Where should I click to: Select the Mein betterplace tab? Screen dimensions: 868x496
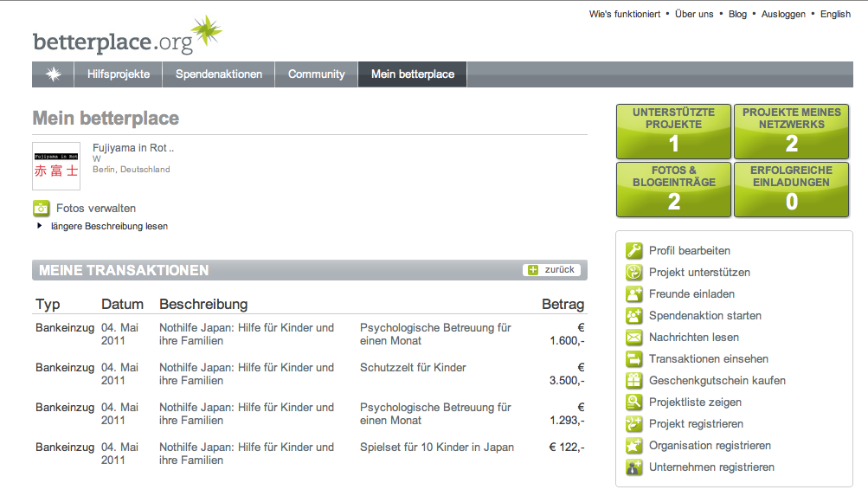pos(413,74)
